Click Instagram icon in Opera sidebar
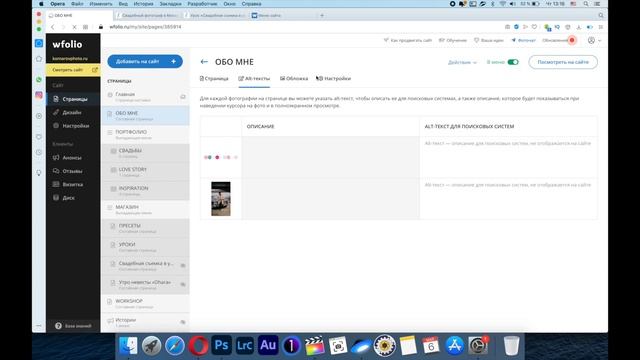Screen dimensions: 640x360 tap(39, 95)
